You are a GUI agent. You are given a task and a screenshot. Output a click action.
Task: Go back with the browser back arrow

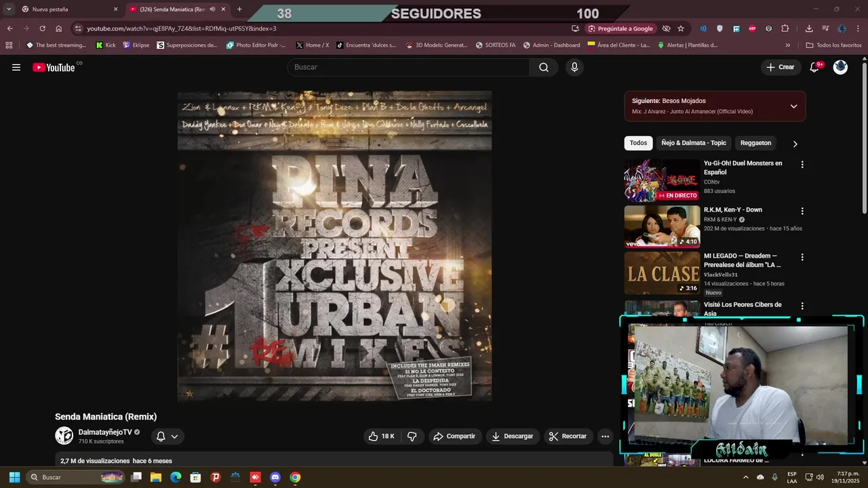click(9, 28)
